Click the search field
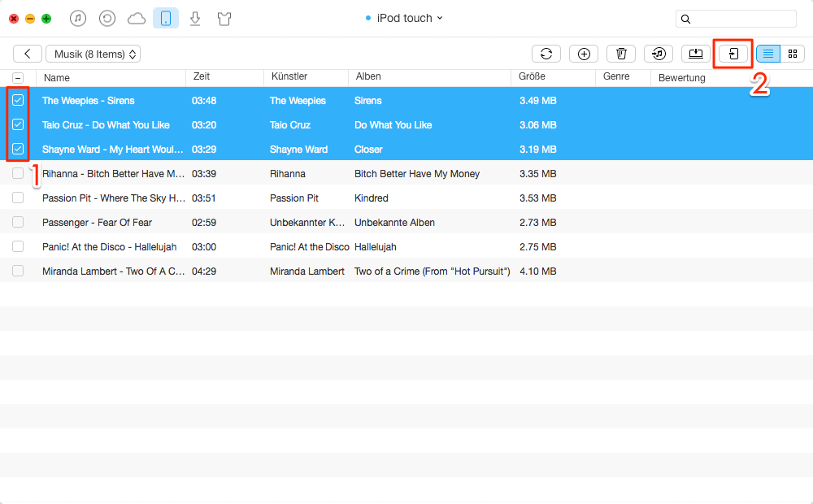813x504 pixels. 736,19
